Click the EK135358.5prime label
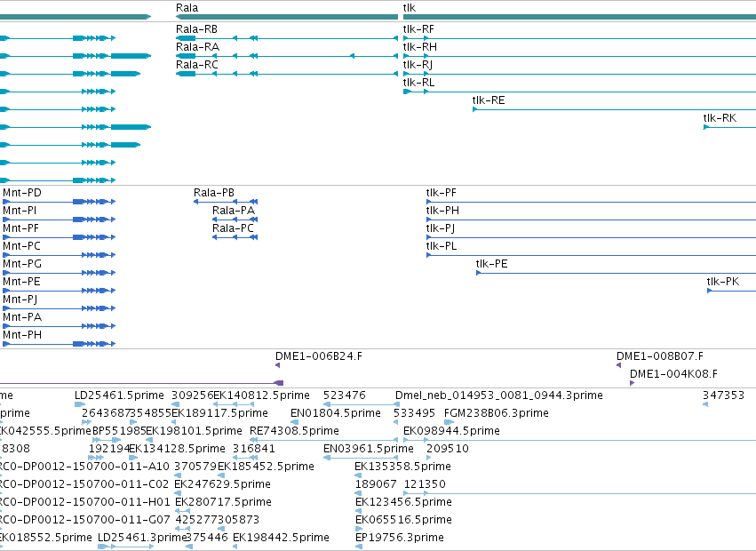The width and height of the screenshot is (756, 551). pos(402,467)
